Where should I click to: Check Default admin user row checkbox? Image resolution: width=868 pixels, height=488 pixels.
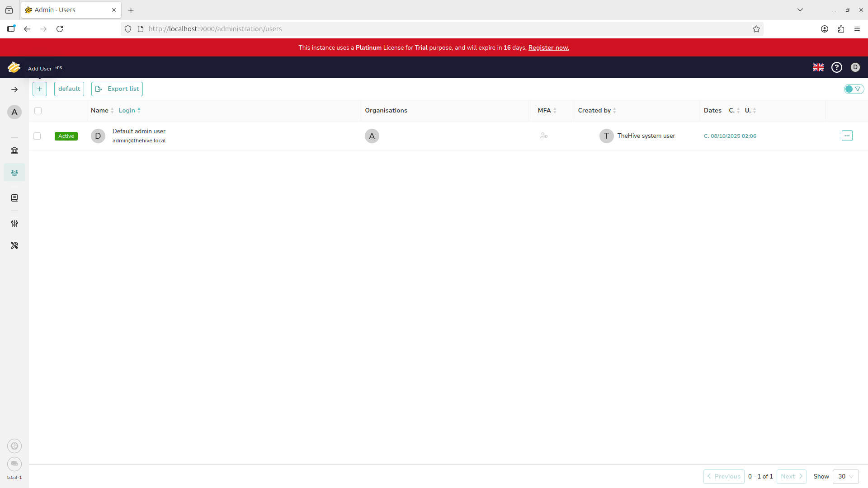(37, 136)
